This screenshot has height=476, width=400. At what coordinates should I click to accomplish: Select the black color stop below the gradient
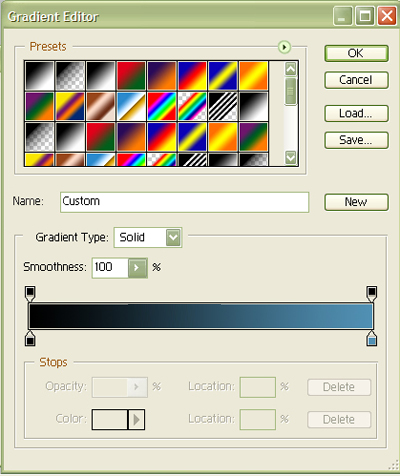pos(30,338)
